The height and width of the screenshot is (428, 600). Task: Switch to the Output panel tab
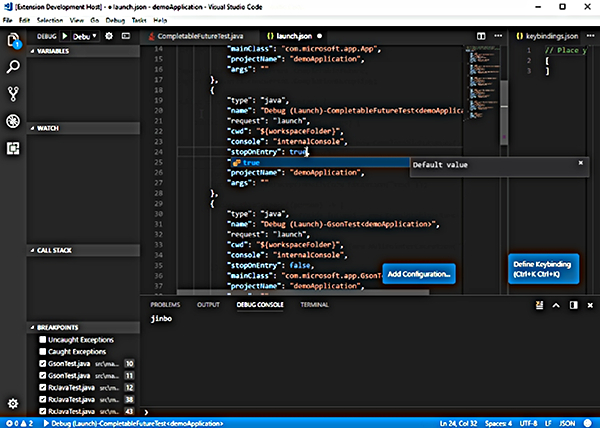[x=208, y=305]
